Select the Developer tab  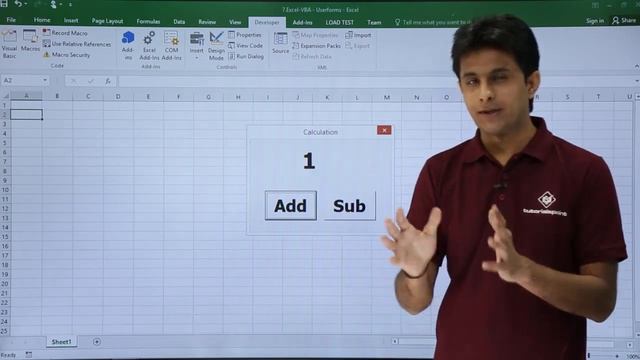click(267, 22)
